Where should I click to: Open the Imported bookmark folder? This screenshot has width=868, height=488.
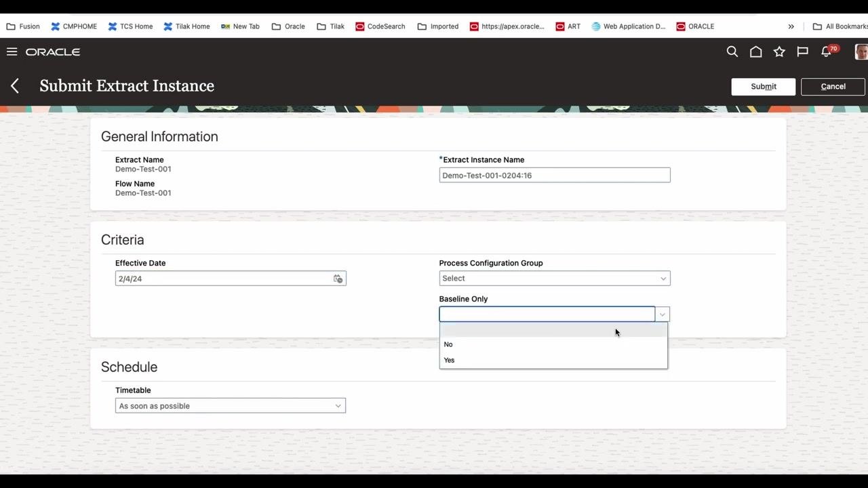point(438,26)
